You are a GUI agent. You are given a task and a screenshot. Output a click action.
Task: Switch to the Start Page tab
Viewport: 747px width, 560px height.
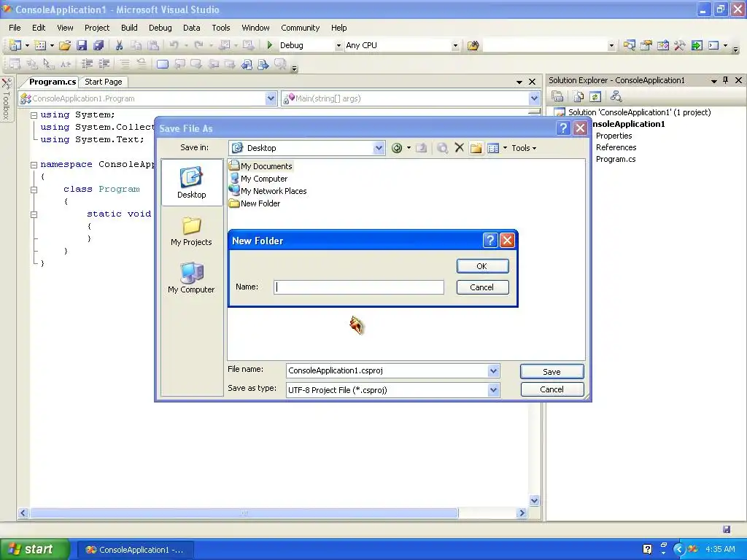[104, 82]
